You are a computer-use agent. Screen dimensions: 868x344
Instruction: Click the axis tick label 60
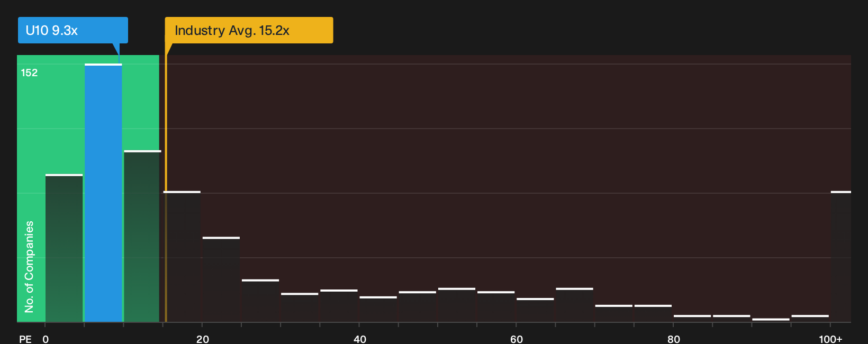pyautogui.click(x=517, y=339)
